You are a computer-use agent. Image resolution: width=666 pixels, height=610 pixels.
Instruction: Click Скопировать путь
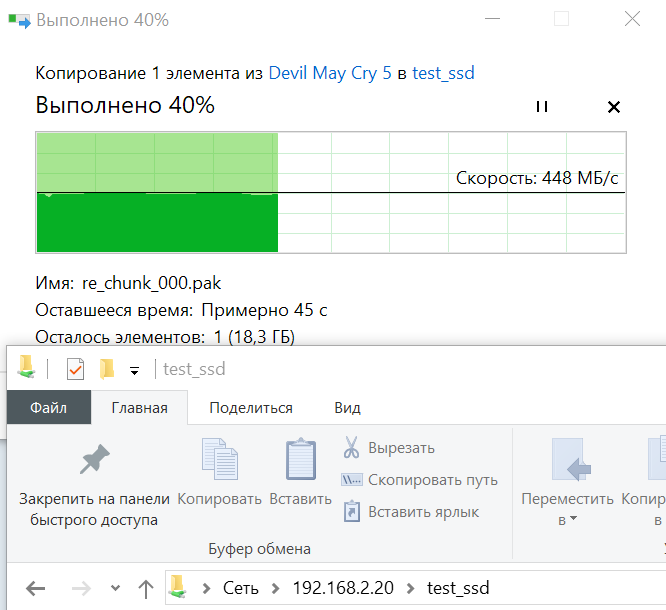coord(420,480)
